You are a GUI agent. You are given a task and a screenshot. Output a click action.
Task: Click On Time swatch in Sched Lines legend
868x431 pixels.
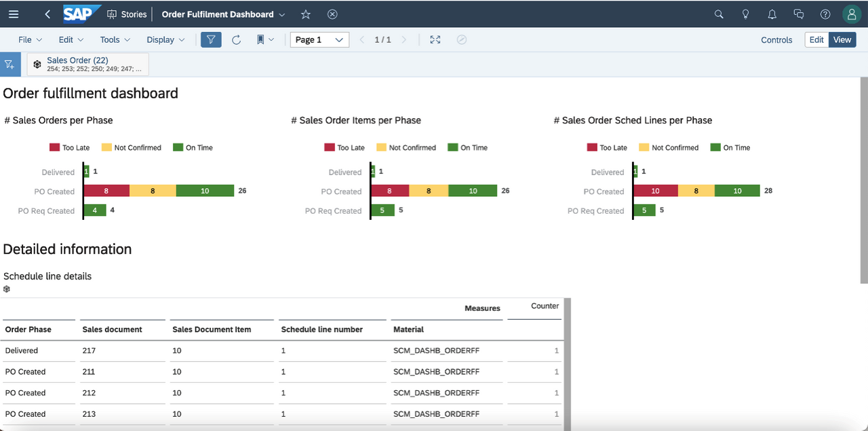coord(715,147)
